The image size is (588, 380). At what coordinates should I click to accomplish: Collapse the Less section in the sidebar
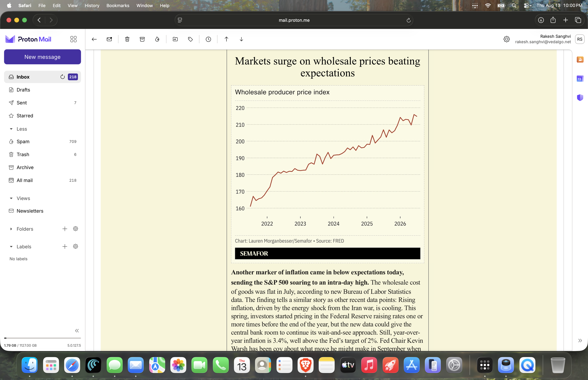[x=11, y=129]
